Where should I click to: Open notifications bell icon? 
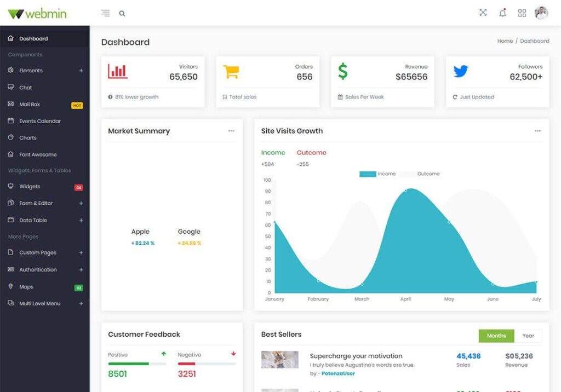click(x=502, y=13)
